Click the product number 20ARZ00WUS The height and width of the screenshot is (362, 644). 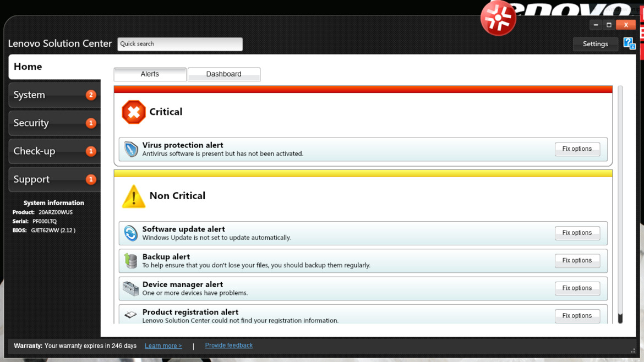(x=56, y=212)
